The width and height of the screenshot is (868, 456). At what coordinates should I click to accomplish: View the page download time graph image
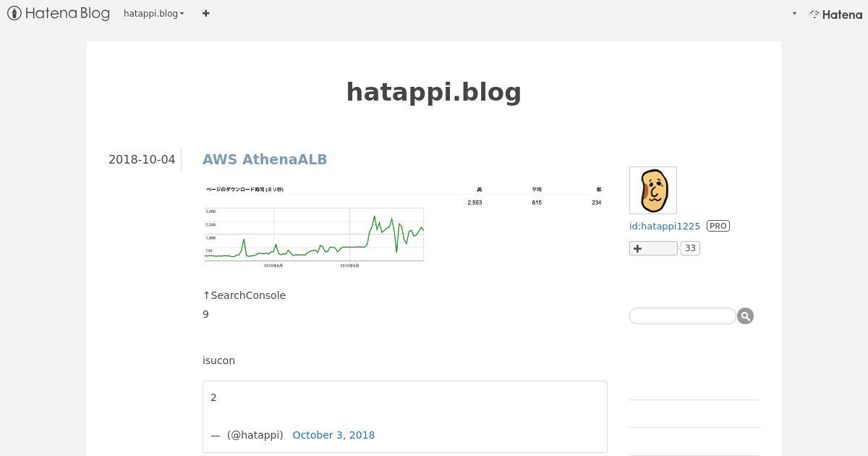pyautogui.click(x=404, y=227)
